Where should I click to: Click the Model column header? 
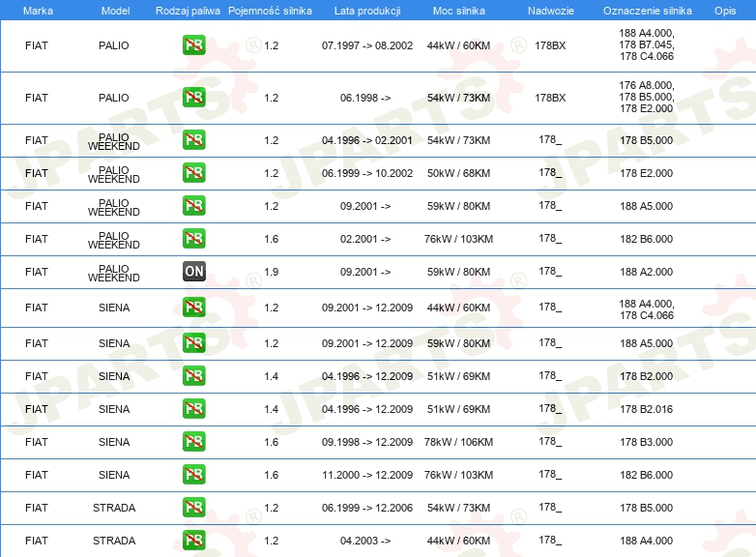115,11
